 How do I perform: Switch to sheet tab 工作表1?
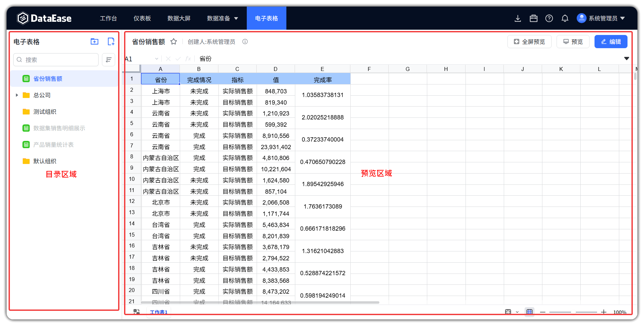coord(159,312)
